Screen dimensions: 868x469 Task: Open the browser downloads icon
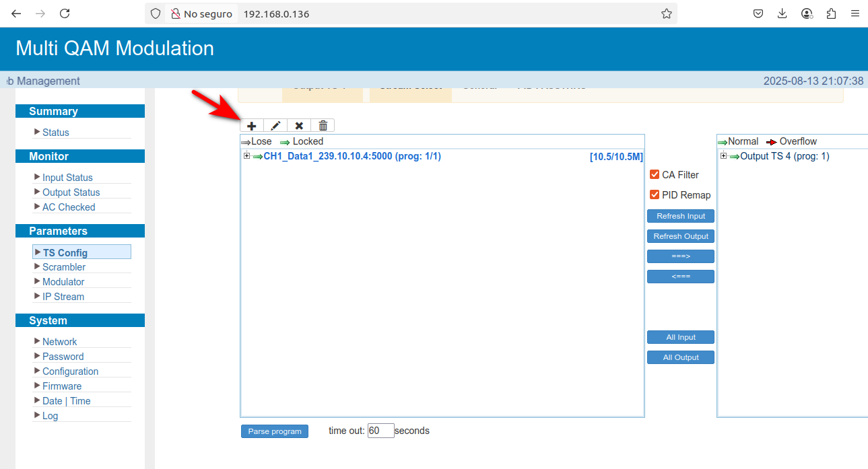tap(782, 13)
